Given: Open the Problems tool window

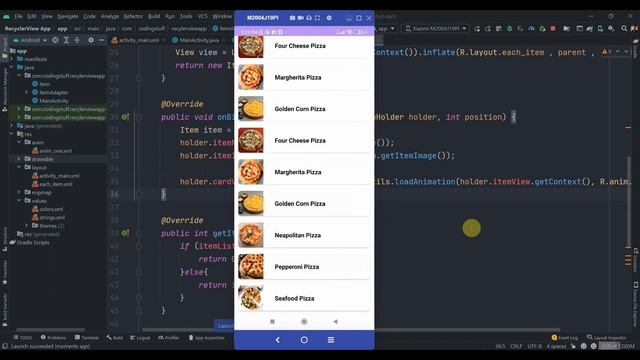Looking at the screenshot, I should click(53, 338).
